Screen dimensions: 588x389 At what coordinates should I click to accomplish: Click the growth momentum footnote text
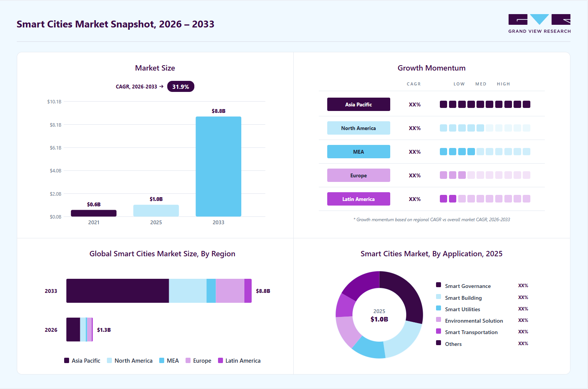point(431,220)
